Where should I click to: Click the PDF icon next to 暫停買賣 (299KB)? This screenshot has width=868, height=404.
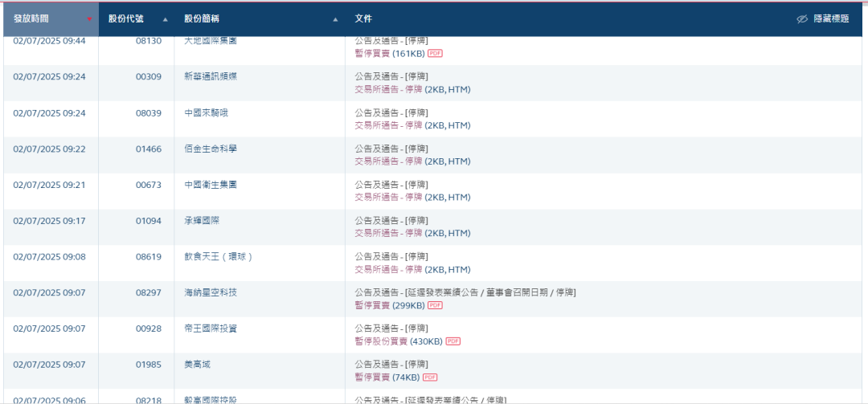point(435,305)
